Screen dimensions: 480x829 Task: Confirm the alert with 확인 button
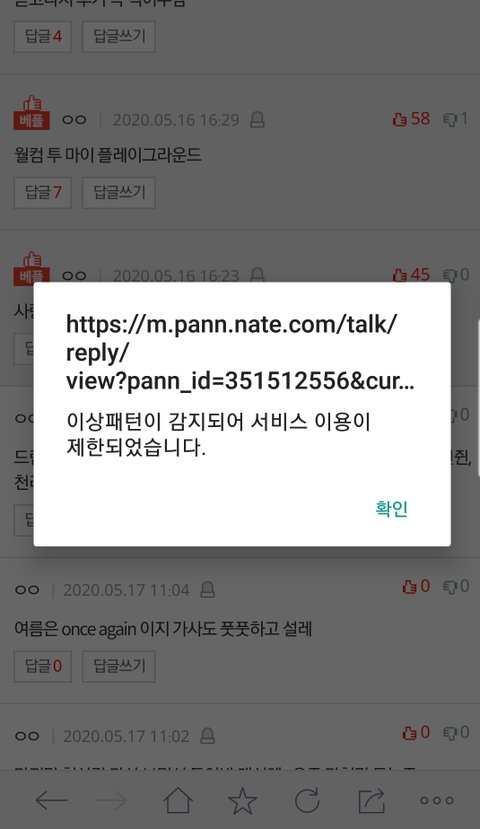[x=391, y=509]
